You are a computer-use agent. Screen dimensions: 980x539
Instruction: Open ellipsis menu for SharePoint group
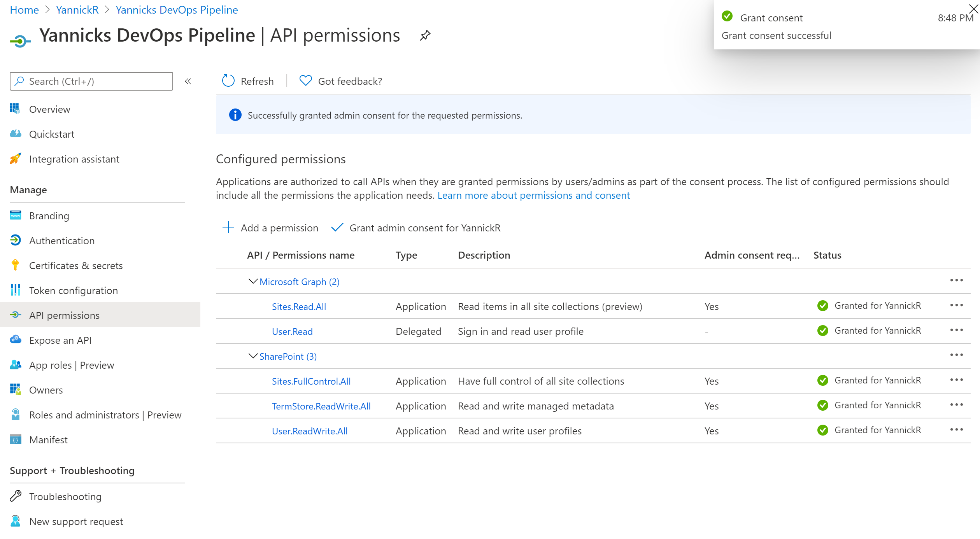click(x=956, y=355)
